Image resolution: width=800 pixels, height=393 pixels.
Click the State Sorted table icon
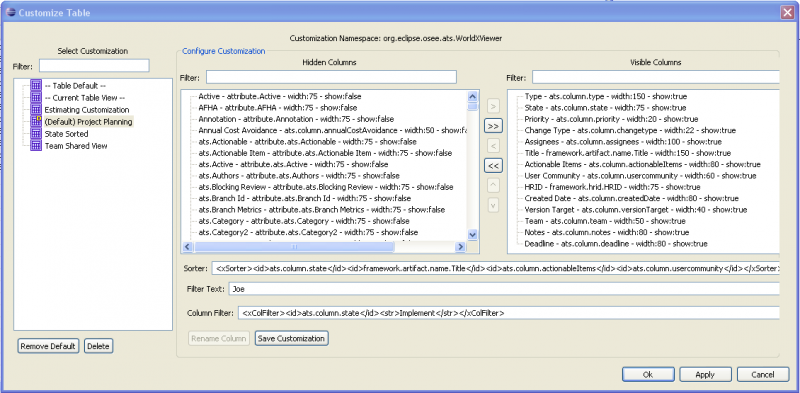pos(36,133)
